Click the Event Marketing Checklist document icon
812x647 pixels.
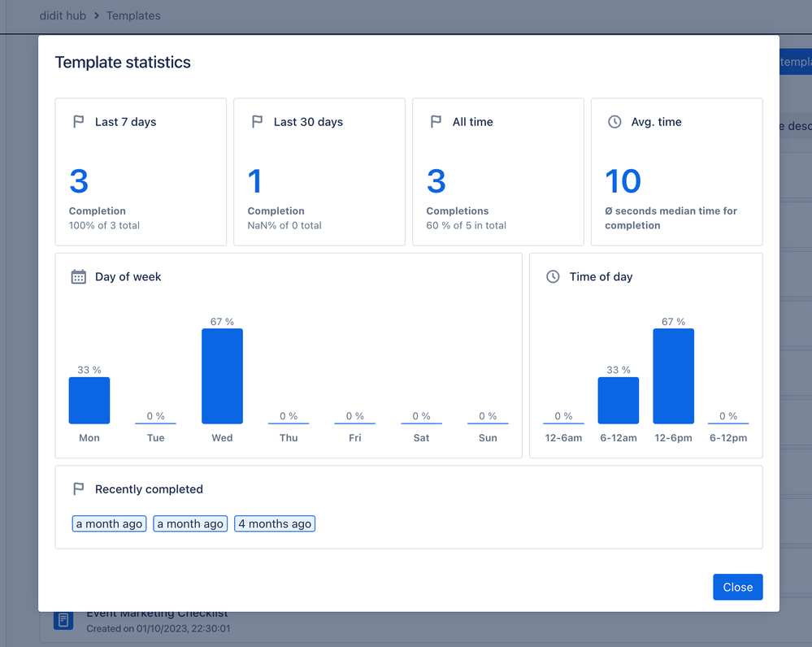[63, 619]
